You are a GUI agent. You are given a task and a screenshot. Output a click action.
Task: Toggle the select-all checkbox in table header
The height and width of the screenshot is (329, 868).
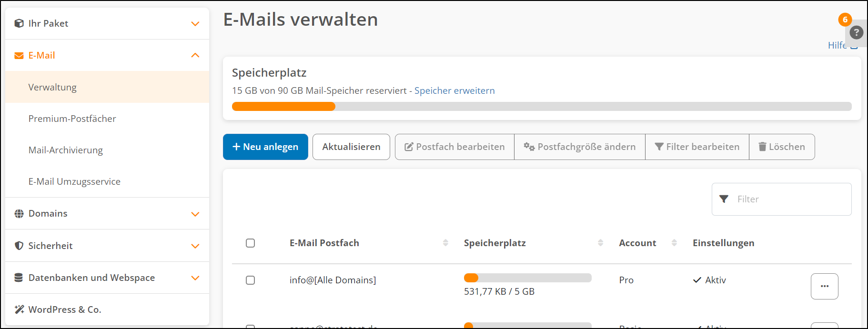point(250,243)
